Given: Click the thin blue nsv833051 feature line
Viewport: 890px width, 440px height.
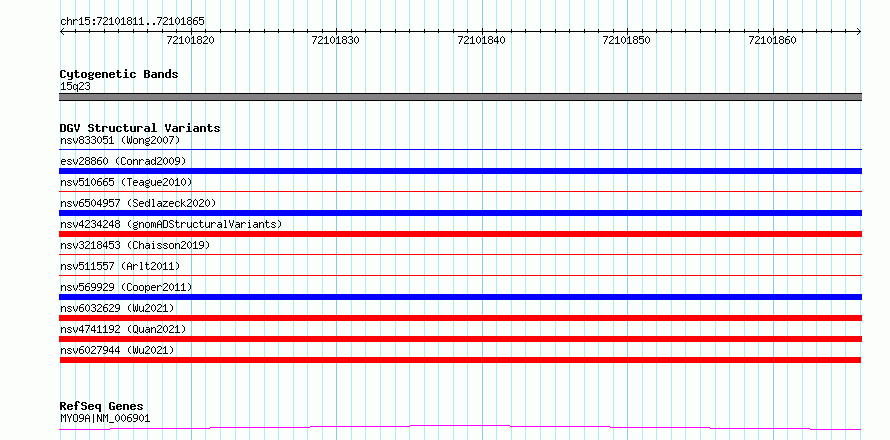Looking at the screenshot, I should tap(460, 150).
